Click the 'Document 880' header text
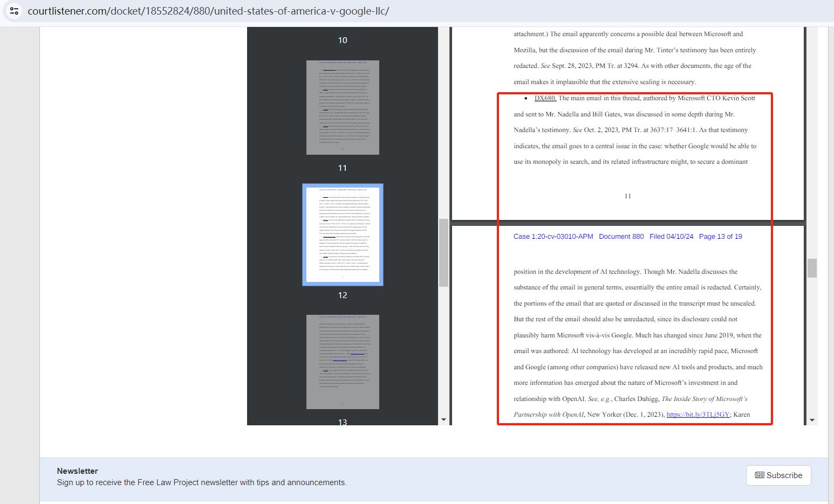Image resolution: width=834 pixels, height=504 pixels. pyautogui.click(x=621, y=237)
